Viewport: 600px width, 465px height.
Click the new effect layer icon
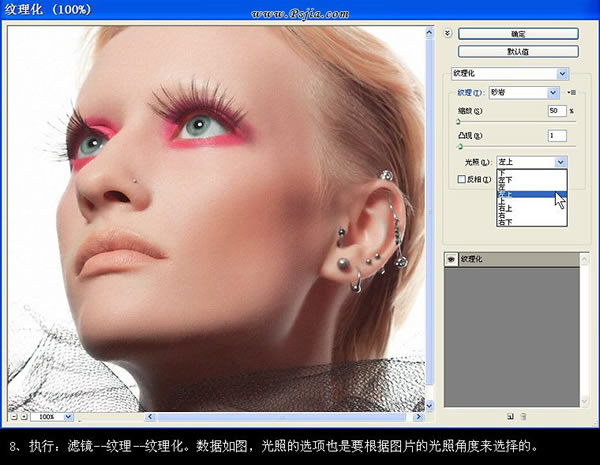[x=510, y=414]
